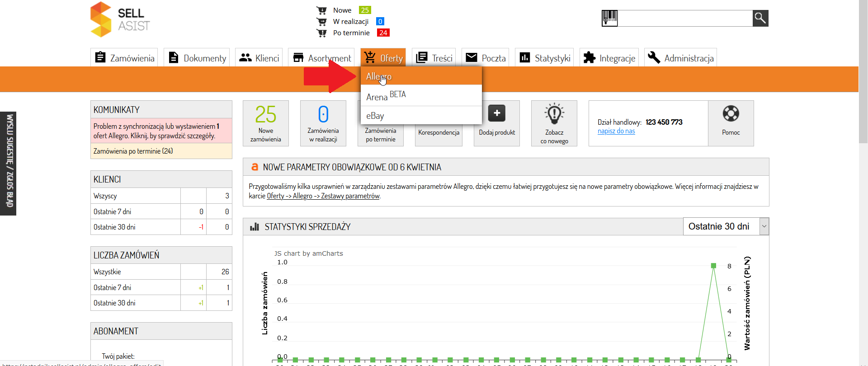Open the blue 0 in-progress badge
The height and width of the screenshot is (366, 868).
pos(380,21)
